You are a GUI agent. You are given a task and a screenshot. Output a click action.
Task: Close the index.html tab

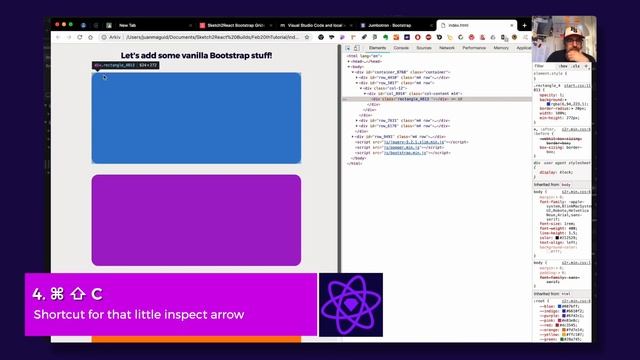click(512, 25)
